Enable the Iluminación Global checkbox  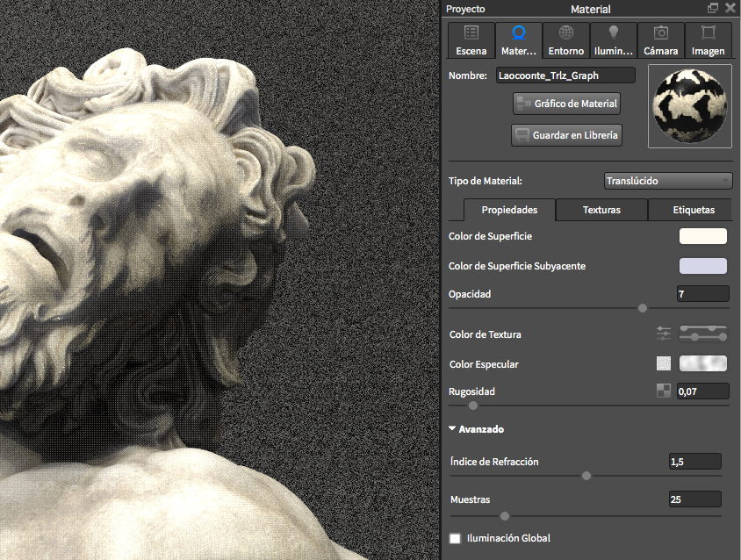[455, 538]
